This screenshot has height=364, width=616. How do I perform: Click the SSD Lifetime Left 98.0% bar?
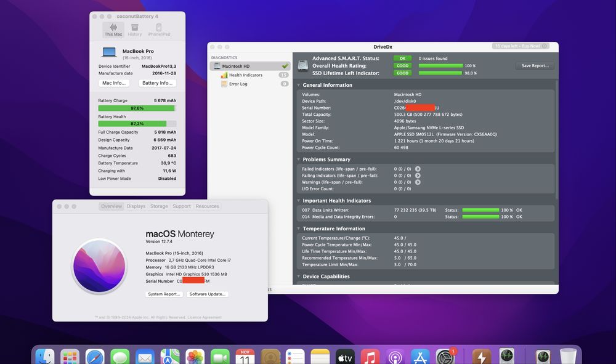440,73
